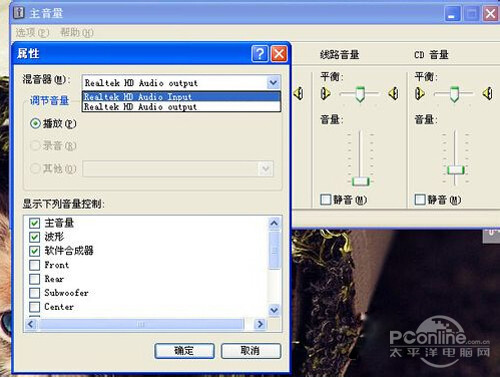Check the Rear volume control checkbox

point(34,279)
